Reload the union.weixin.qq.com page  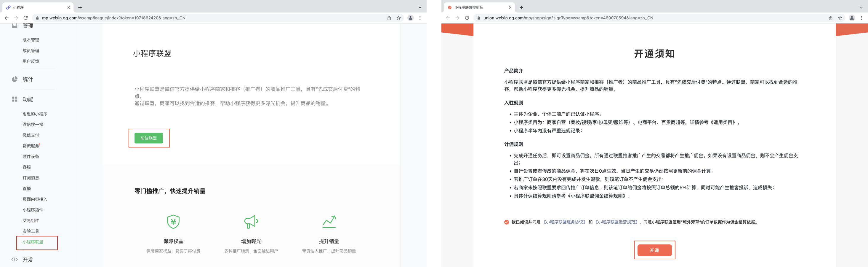467,18
